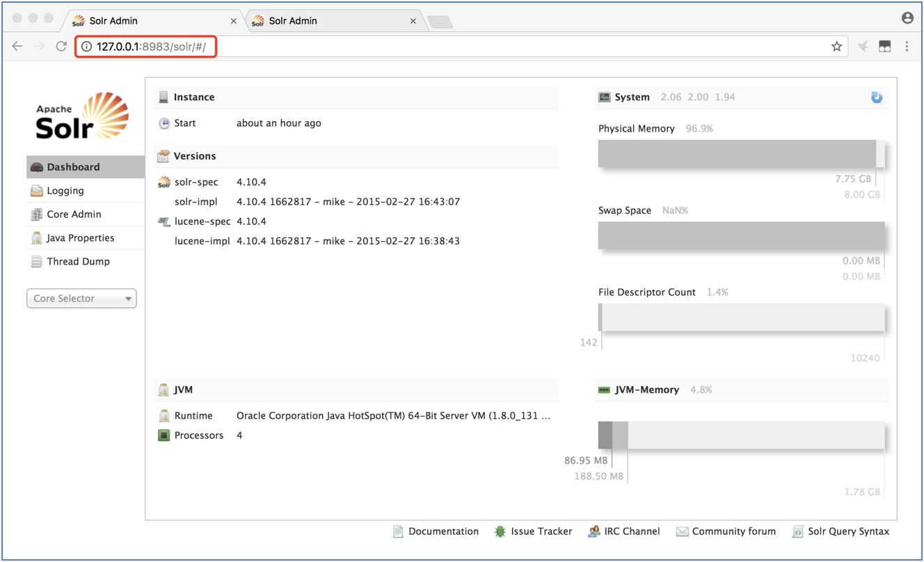This screenshot has width=924, height=562.
Task: Click the 188.50 MB memory label
Action: click(x=599, y=476)
